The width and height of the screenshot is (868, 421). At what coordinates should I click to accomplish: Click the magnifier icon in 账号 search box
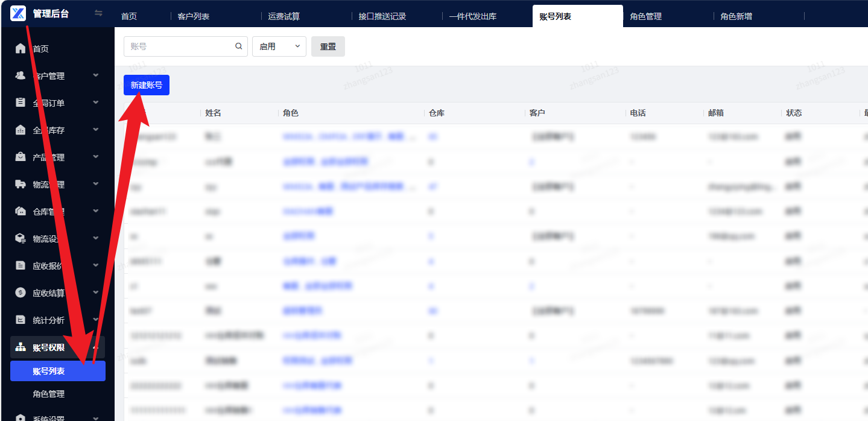[238, 46]
